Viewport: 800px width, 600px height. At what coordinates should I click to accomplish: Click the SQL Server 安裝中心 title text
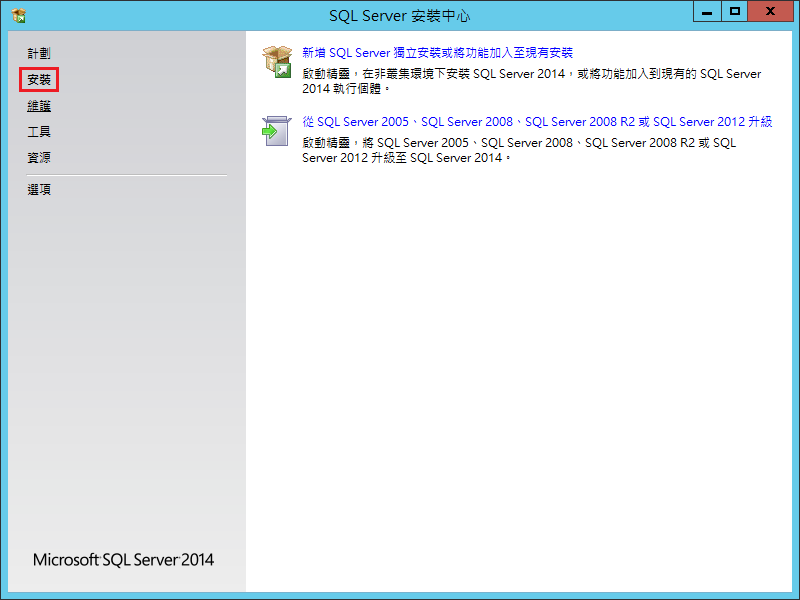(400, 15)
